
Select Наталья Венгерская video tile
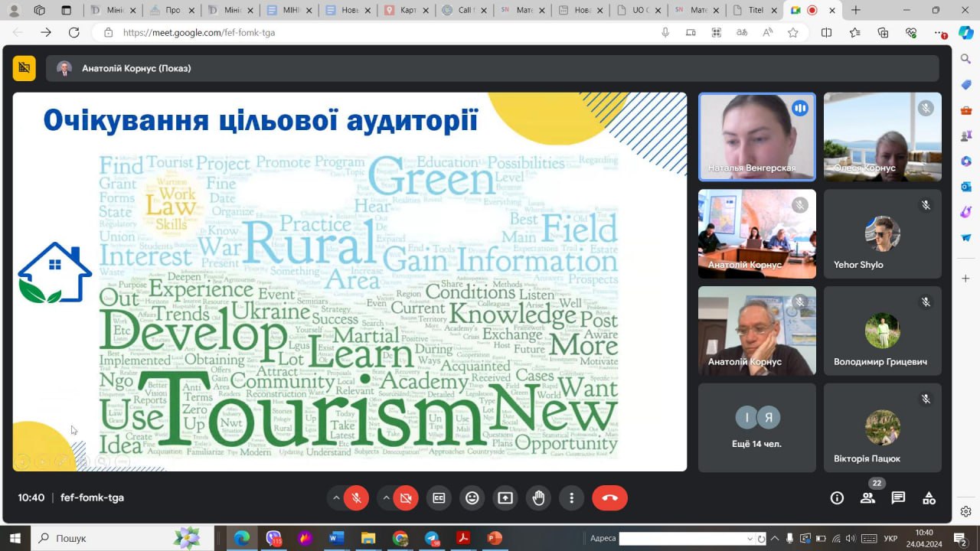point(756,137)
